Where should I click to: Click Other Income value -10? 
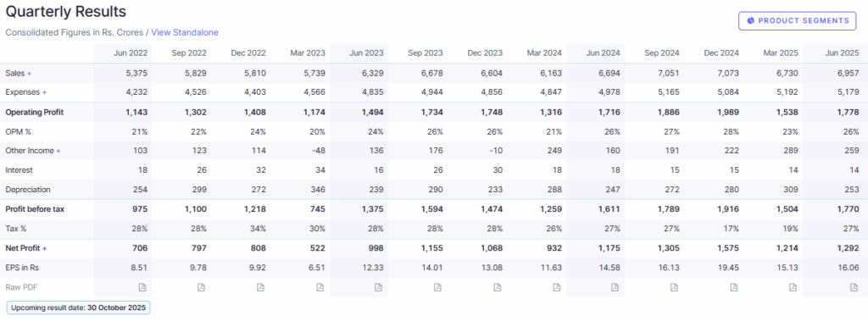pos(495,151)
